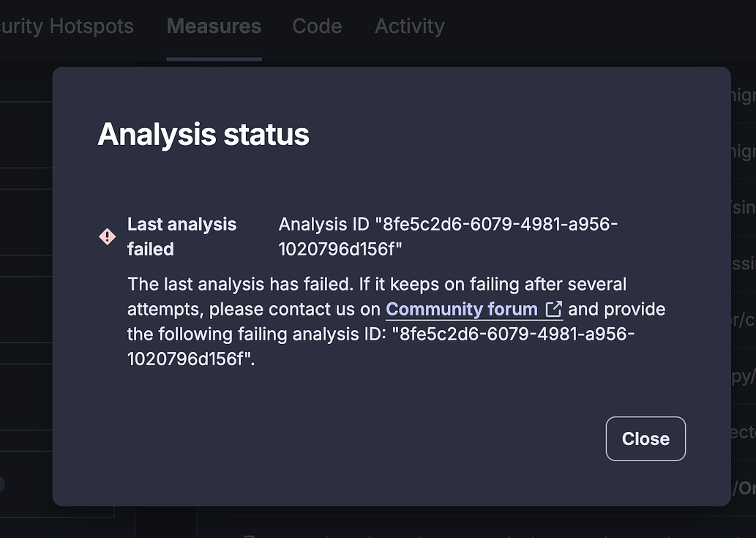Click the external link icon beside Community forum
This screenshot has height=538, width=756.
(x=554, y=309)
